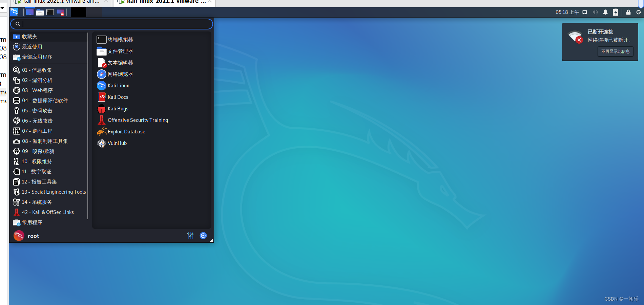This screenshot has width=644, height=305.
Task: Click the session logout panel icon
Action: [x=639, y=12]
